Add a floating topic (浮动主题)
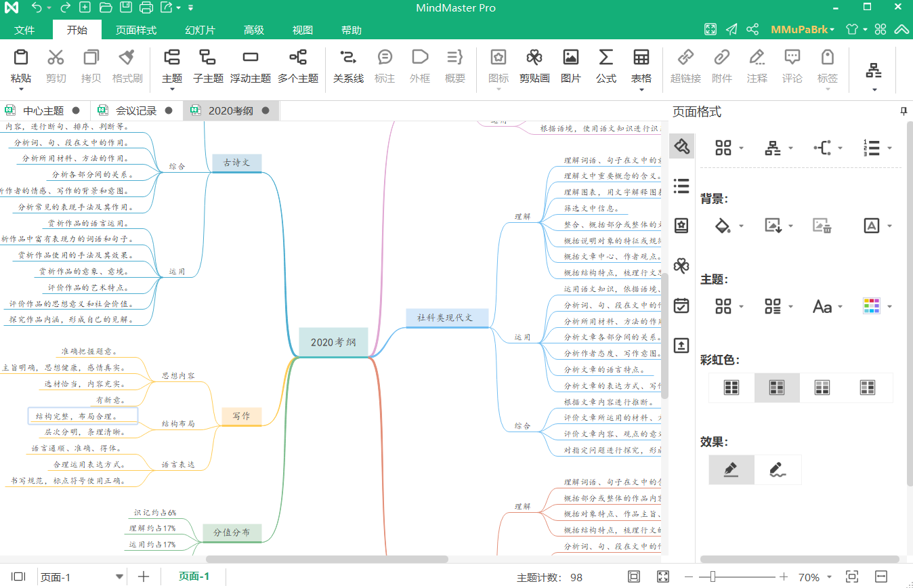 coord(251,66)
